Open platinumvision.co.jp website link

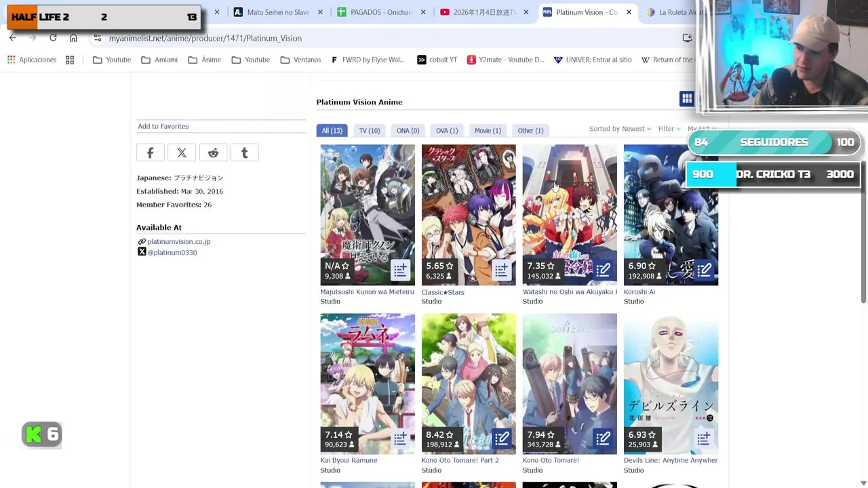pos(179,241)
